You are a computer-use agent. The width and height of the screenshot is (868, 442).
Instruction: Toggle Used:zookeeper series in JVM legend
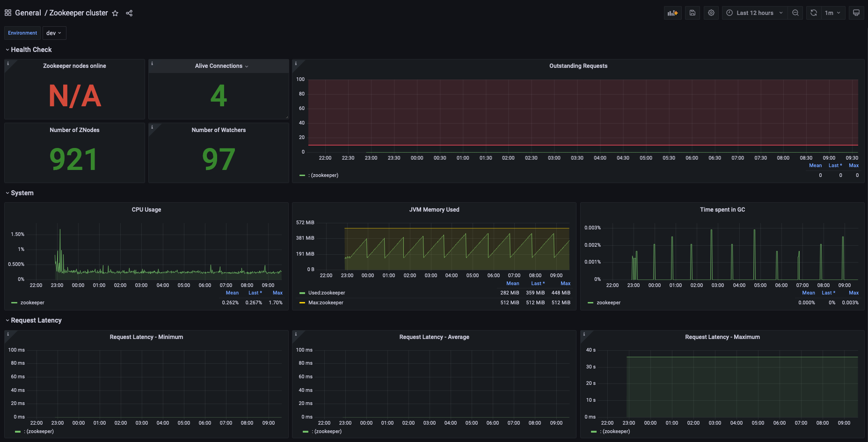pyautogui.click(x=327, y=293)
